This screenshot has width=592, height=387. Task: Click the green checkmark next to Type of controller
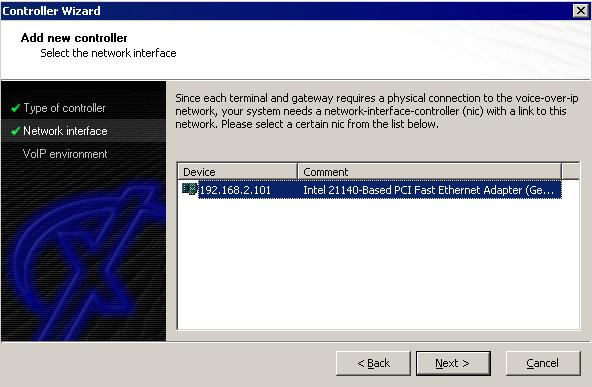[x=15, y=108]
